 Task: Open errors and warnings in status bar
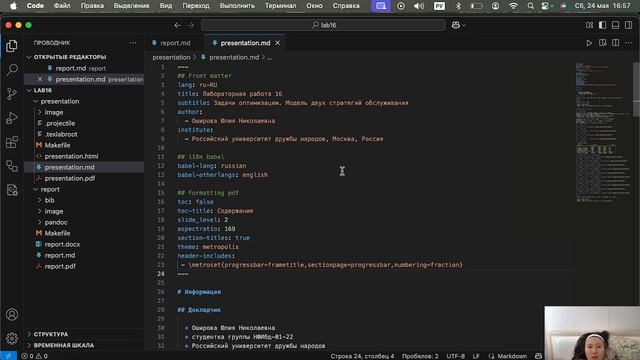[34, 356]
